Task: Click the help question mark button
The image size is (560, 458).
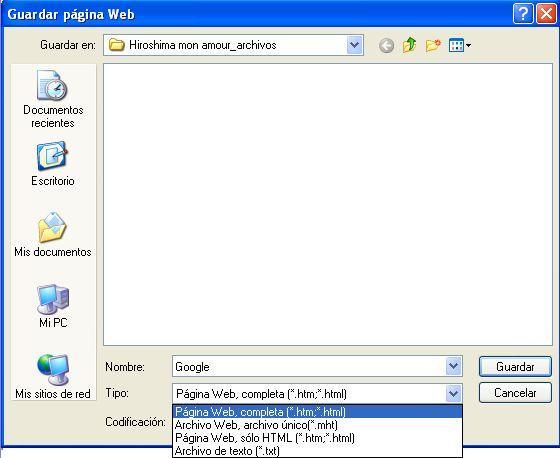Action: point(523,14)
